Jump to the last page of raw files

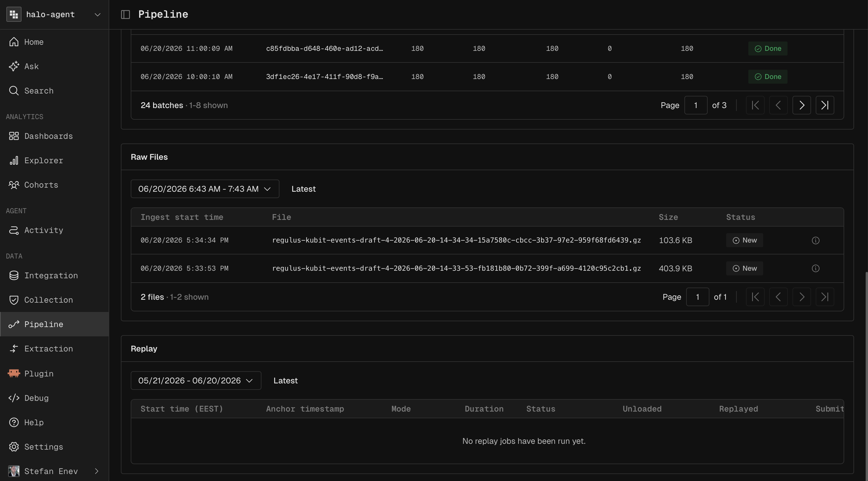pyautogui.click(x=825, y=297)
